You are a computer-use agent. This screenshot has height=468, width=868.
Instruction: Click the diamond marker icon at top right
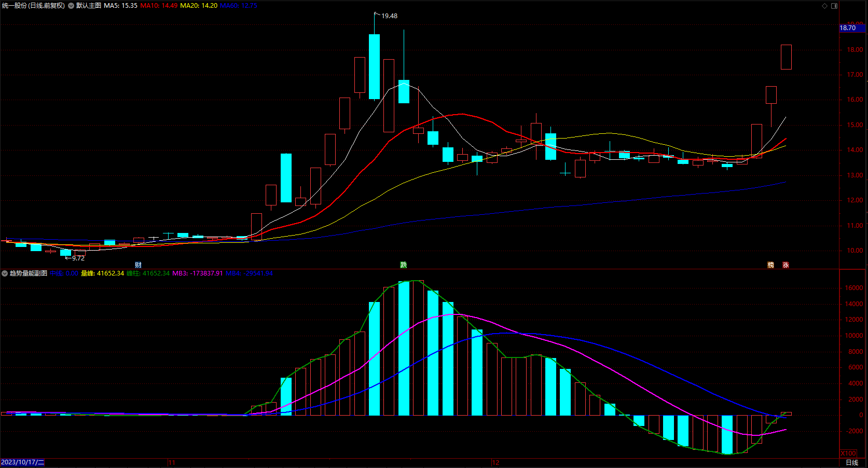pyautogui.click(x=825, y=6)
